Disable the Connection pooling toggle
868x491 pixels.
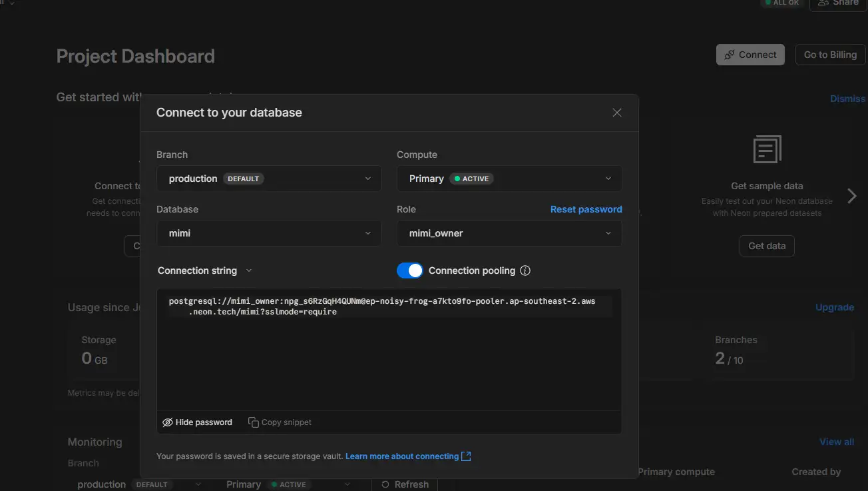(410, 270)
